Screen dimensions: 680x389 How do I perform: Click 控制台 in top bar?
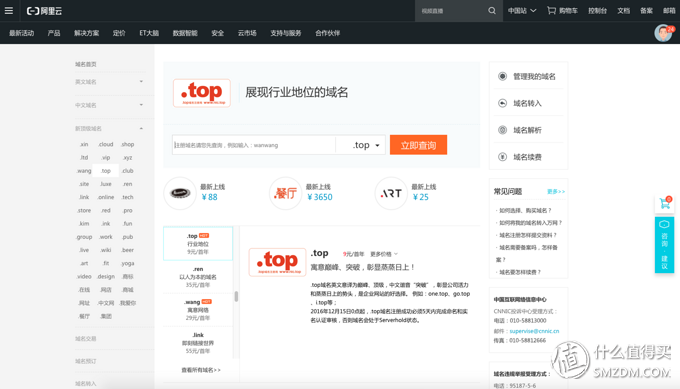[597, 11]
